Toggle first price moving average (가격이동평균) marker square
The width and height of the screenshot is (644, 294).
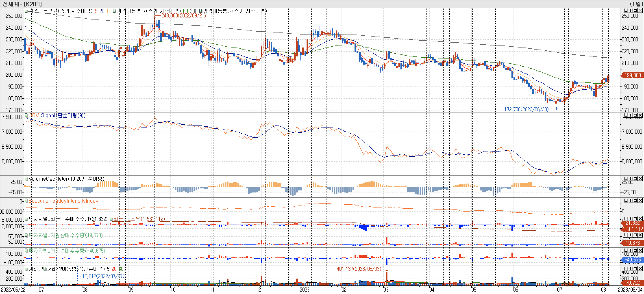click(26, 11)
